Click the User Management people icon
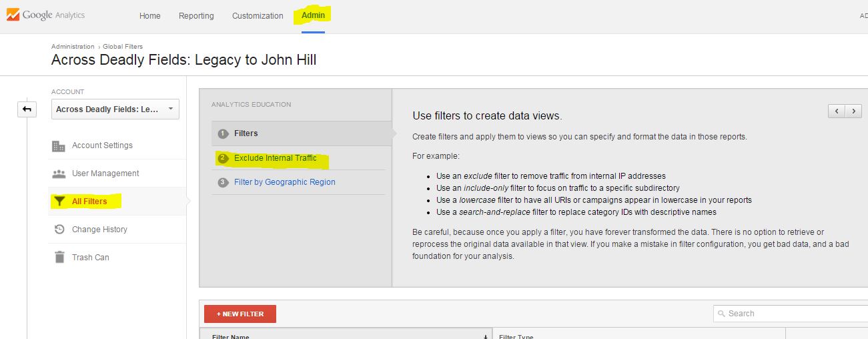 coord(59,174)
